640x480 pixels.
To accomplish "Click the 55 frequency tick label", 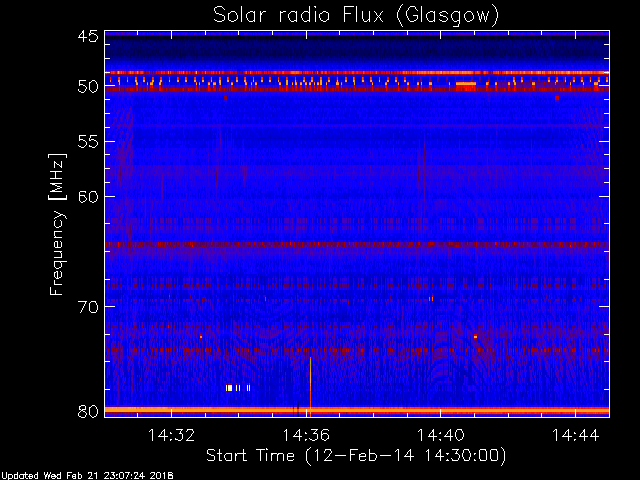I will (88, 142).
